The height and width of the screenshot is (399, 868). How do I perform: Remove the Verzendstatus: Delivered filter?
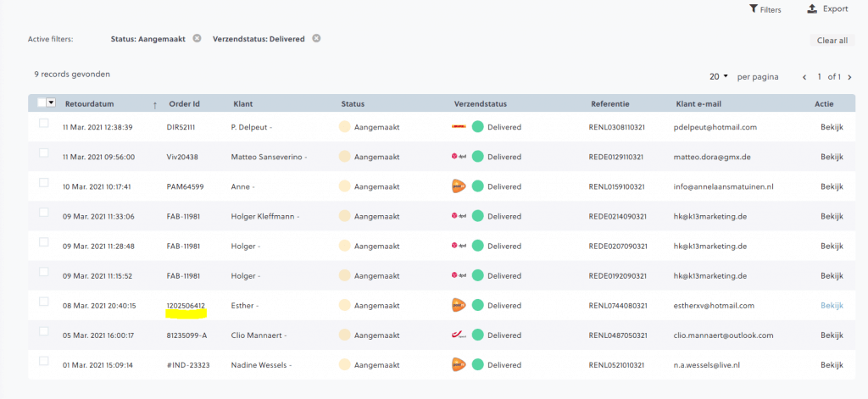pyautogui.click(x=316, y=39)
